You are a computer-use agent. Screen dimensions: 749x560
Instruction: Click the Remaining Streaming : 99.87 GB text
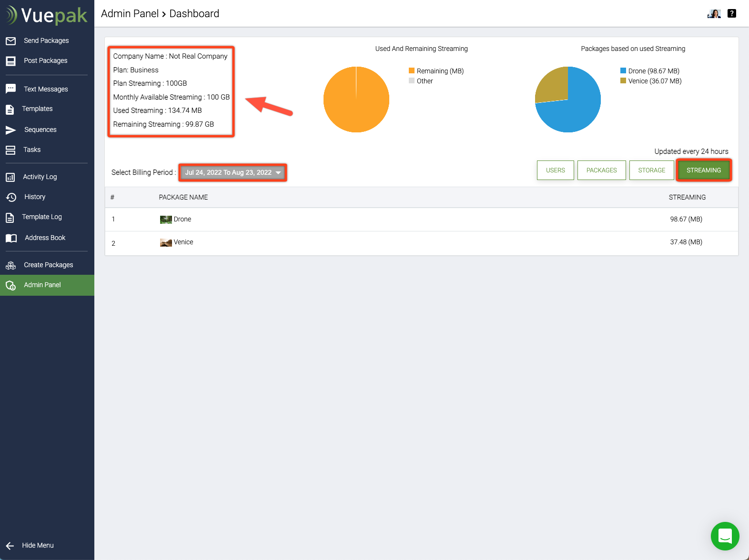163,124
